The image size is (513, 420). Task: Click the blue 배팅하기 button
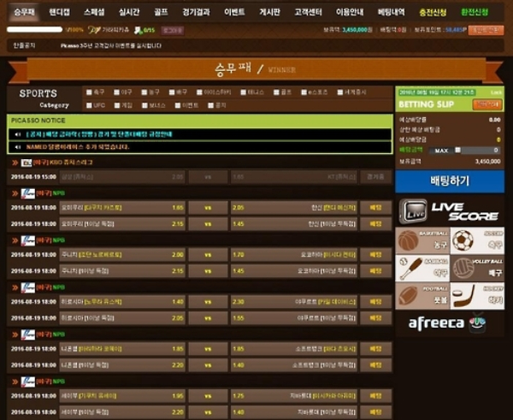(450, 181)
